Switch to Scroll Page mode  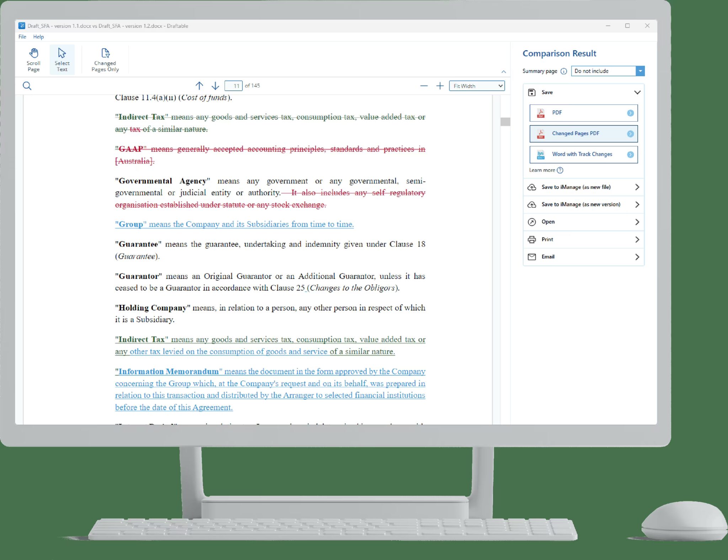pyautogui.click(x=33, y=59)
